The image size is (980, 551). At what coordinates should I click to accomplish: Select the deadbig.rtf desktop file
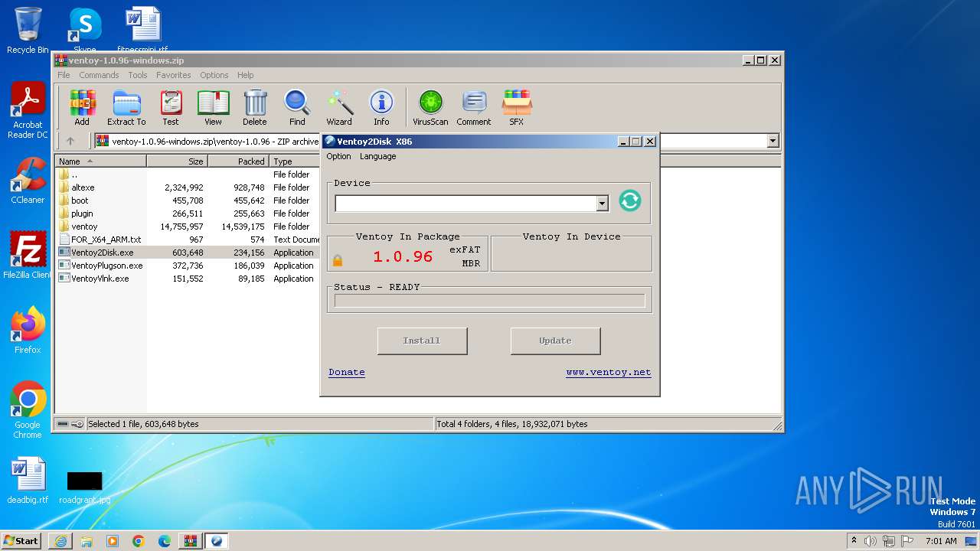[x=28, y=481]
